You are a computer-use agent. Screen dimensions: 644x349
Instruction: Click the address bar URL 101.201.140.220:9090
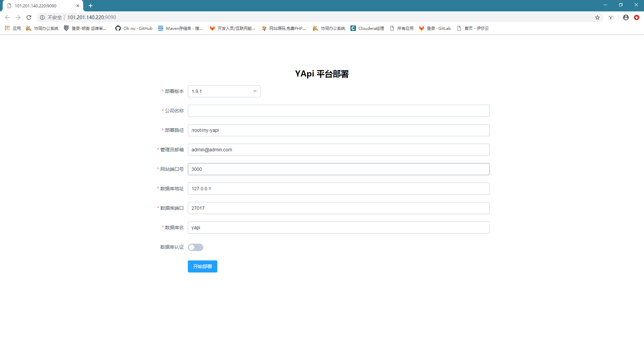(92, 17)
